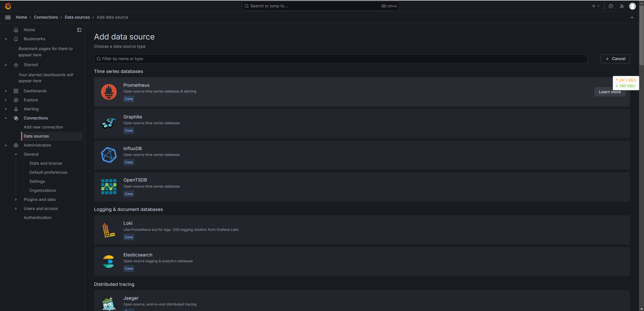This screenshot has height=311, width=644.
Task: Expand the Alerting section chevron
Action: click(6, 109)
